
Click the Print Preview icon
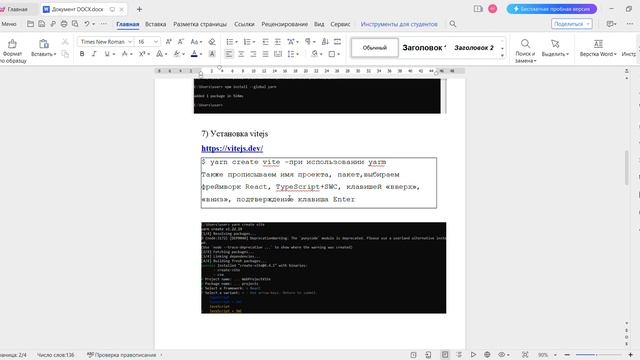[x=75, y=24]
